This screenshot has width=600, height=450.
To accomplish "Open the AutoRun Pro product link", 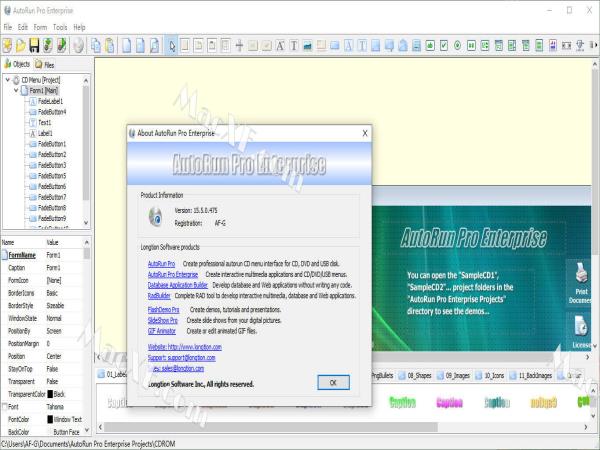I will (x=161, y=264).
